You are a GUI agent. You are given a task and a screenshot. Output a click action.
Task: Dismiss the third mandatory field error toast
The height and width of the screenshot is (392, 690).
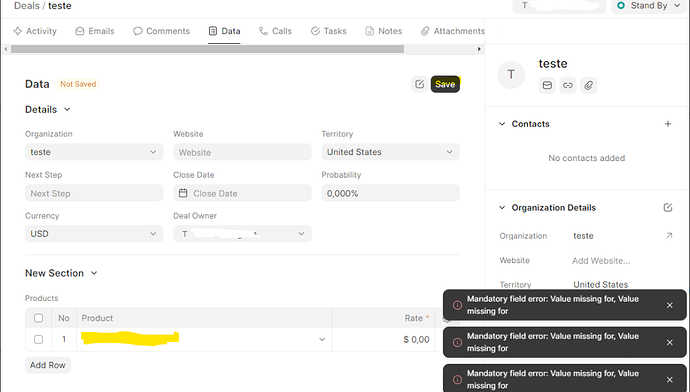[669, 380]
